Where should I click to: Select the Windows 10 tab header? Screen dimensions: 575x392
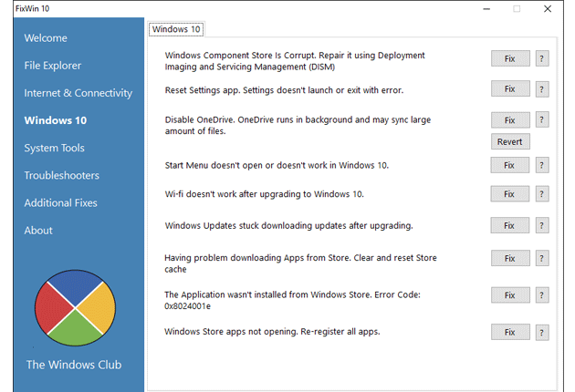(176, 29)
